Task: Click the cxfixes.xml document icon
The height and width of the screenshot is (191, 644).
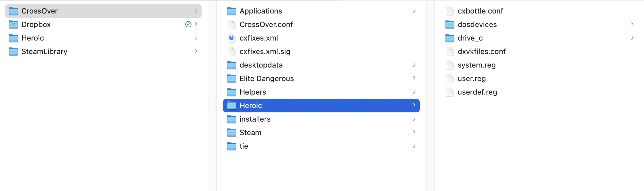Action: pyautogui.click(x=232, y=38)
